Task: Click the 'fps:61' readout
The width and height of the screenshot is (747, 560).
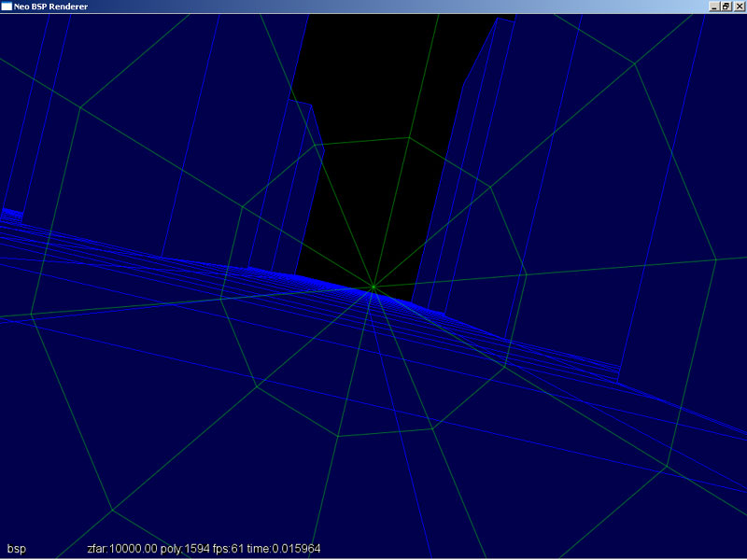Action: tap(228, 549)
